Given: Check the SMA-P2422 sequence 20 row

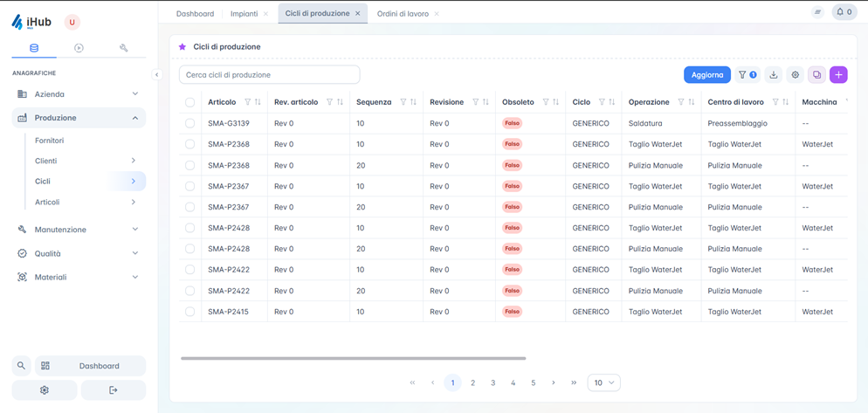Looking at the screenshot, I should [189, 291].
